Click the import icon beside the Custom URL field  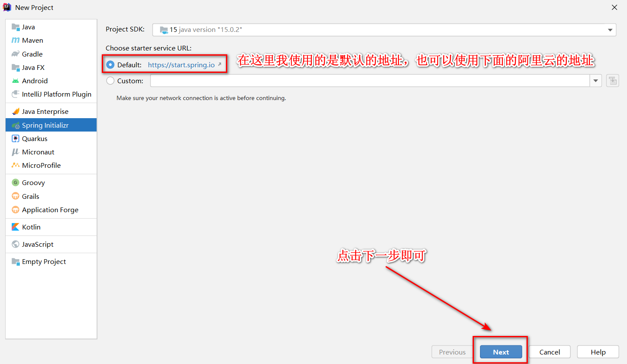click(612, 81)
